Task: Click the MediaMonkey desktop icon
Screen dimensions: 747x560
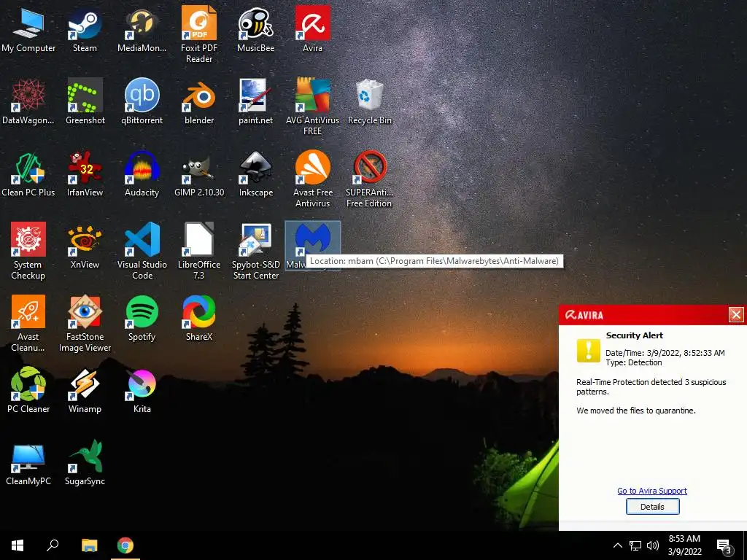Action: [142, 29]
